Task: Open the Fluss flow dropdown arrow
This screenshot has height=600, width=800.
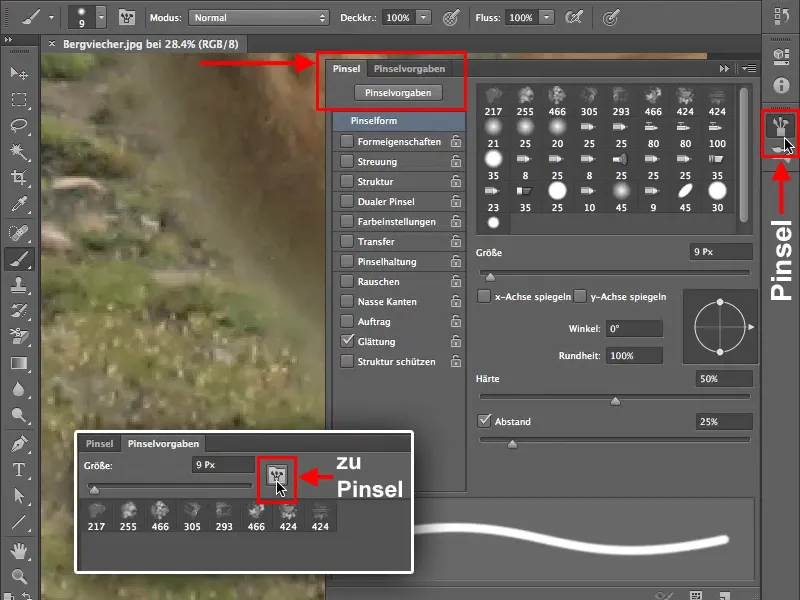Action: (x=546, y=18)
